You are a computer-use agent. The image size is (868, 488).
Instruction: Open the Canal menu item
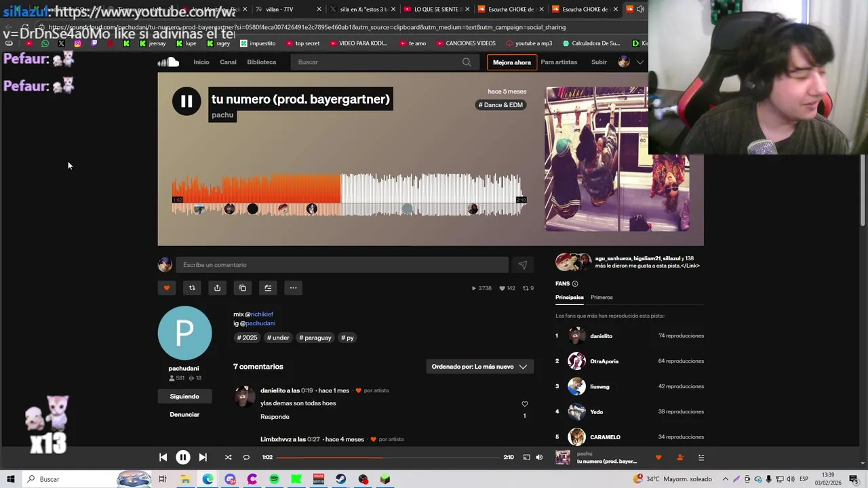click(228, 62)
